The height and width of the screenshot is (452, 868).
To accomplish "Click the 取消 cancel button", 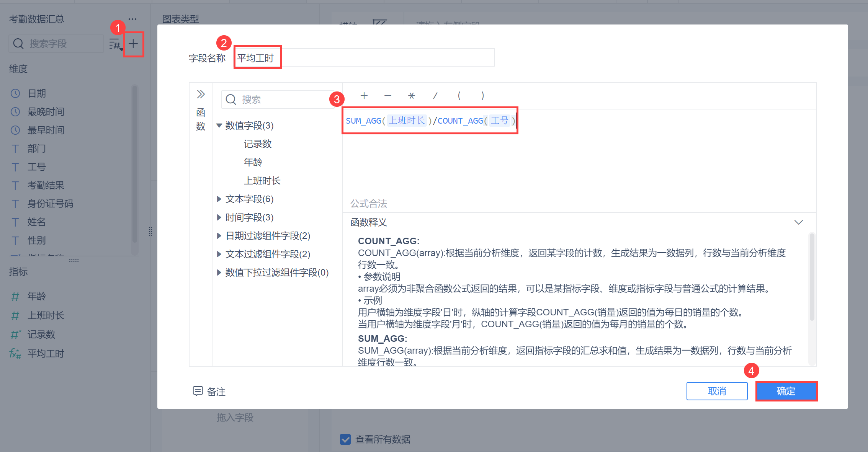I will [717, 391].
